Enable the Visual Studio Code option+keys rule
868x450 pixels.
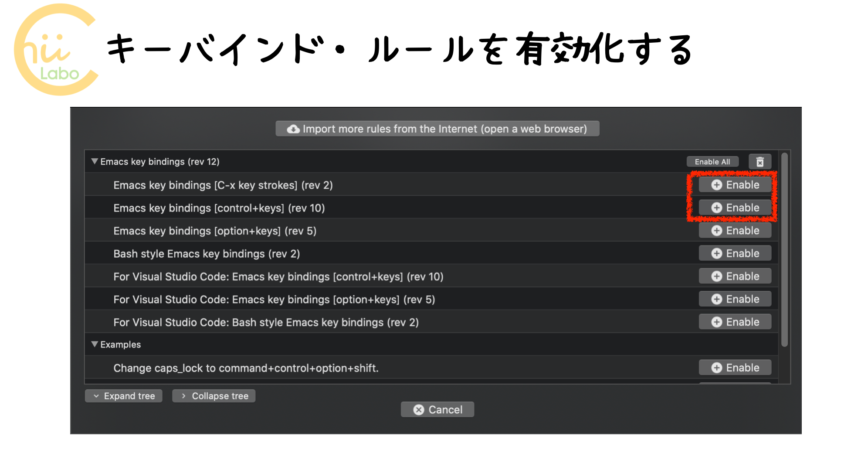[735, 299]
